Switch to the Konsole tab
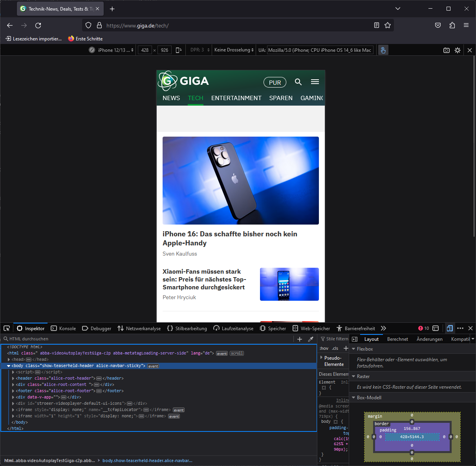Screen dimensions: 476x466 (x=64, y=329)
